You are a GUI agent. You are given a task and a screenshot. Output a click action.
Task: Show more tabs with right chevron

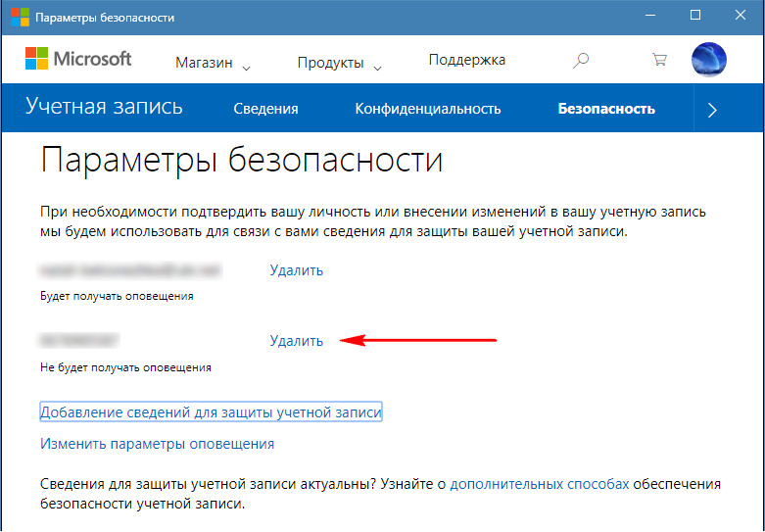coord(712,110)
